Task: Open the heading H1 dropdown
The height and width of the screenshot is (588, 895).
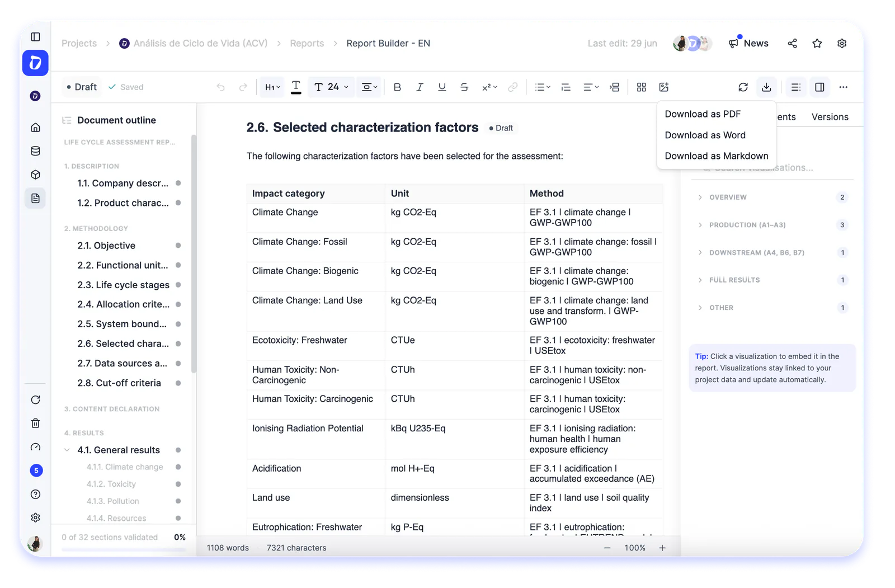Action: click(272, 87)
